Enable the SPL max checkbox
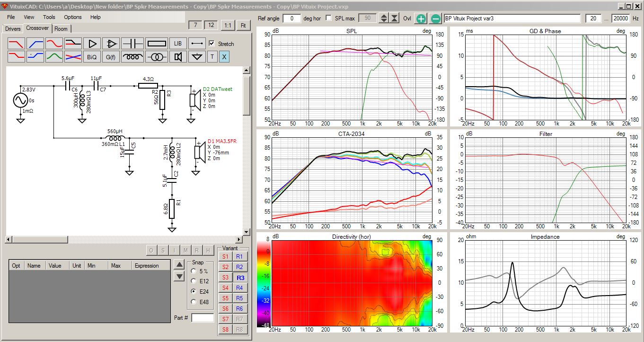This screenshot has width=644, height=342. click(329, 18)
